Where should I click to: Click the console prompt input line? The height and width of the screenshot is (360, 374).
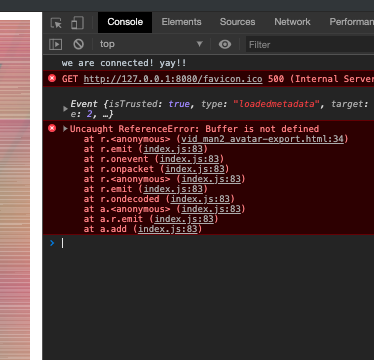(217, 243)
